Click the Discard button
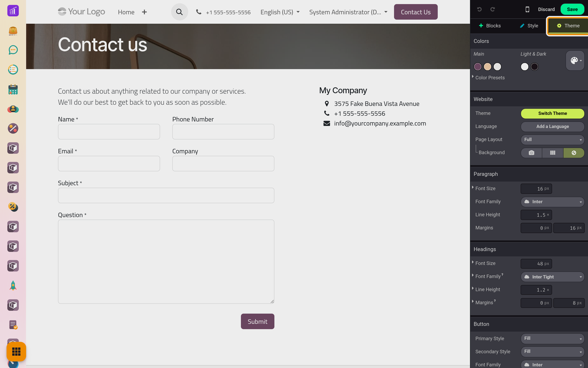 coord(546,9)
